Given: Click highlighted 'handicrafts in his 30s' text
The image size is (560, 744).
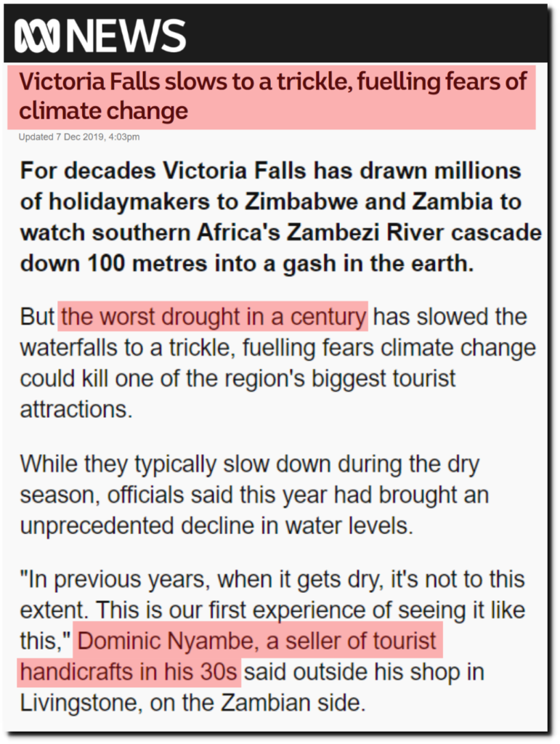Looking at the screenshot, I should [x=129, y=672].
